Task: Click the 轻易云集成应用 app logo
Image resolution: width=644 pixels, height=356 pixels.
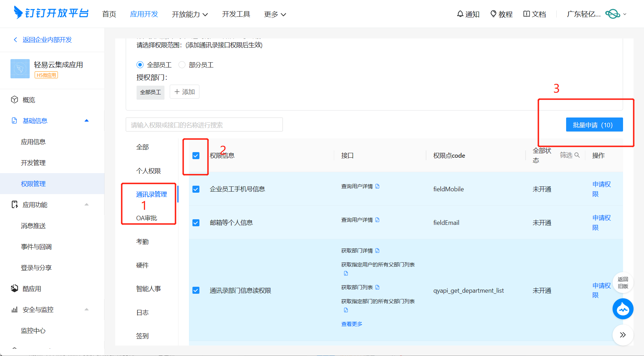Action: [20, 69]
